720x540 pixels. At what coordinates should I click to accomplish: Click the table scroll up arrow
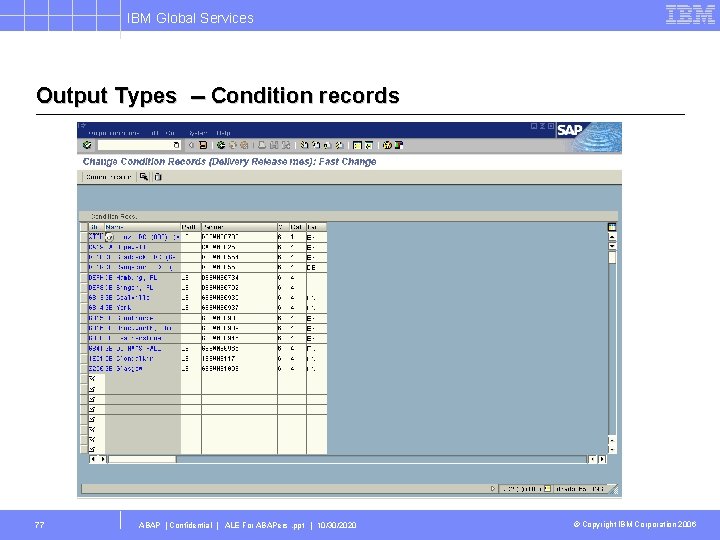point(612,237)
